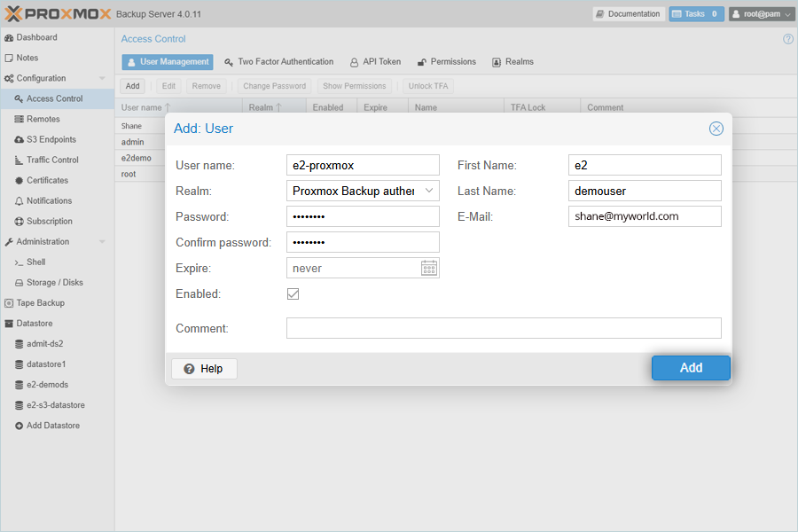Expand the Realm dropdown
The width and height of the screenshot is (798, 532).
tap(429, 191)
